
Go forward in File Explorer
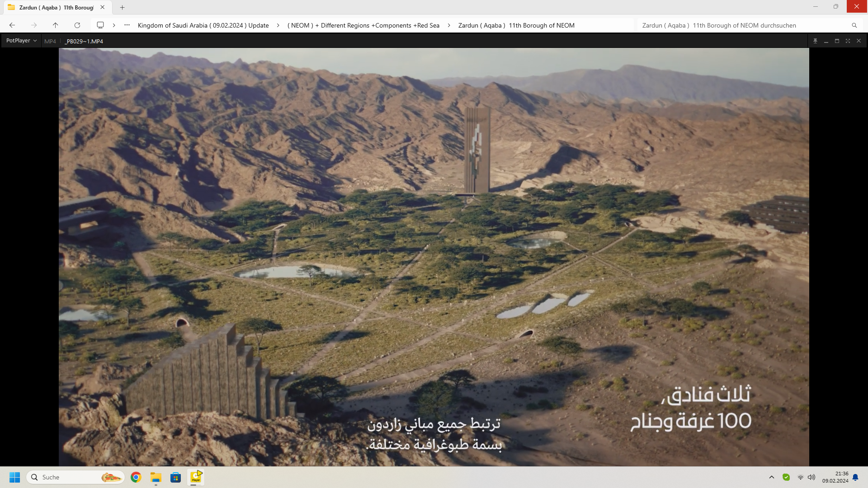click(x=34, y=25)
